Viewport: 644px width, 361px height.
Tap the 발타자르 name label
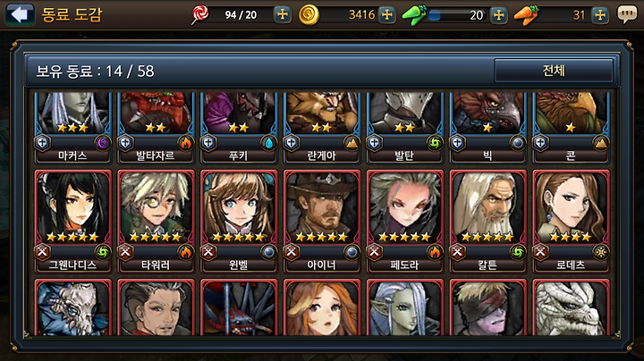156,155
